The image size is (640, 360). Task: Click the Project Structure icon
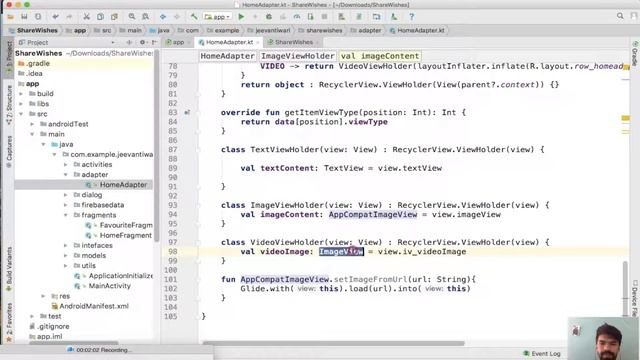click(376, 17)
